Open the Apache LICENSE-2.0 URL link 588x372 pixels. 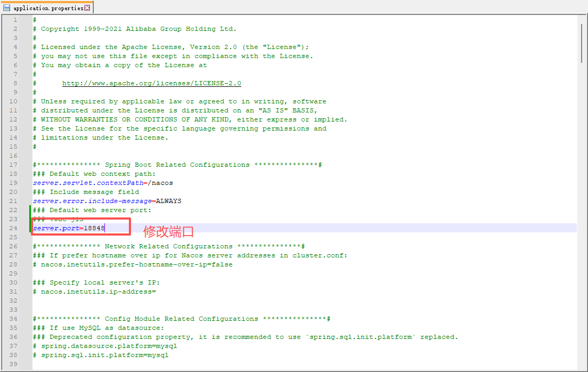coord(151,83)
